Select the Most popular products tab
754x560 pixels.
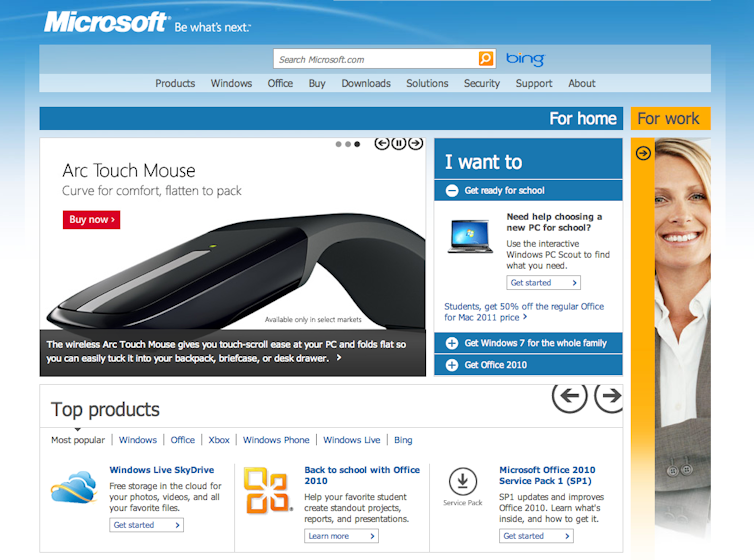tap(78, 440)
